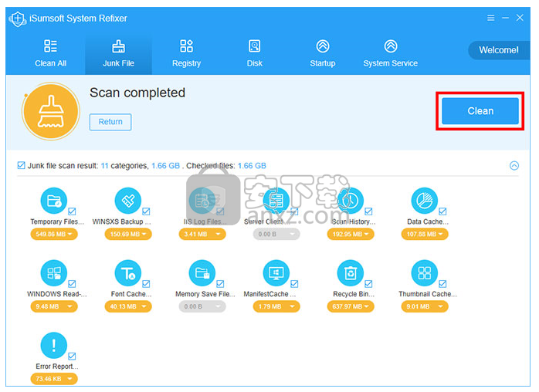The height and width of the screenshot is (392, 539).
Task: Click the Thumbnail Cache... label
Action: pos(428,294)
